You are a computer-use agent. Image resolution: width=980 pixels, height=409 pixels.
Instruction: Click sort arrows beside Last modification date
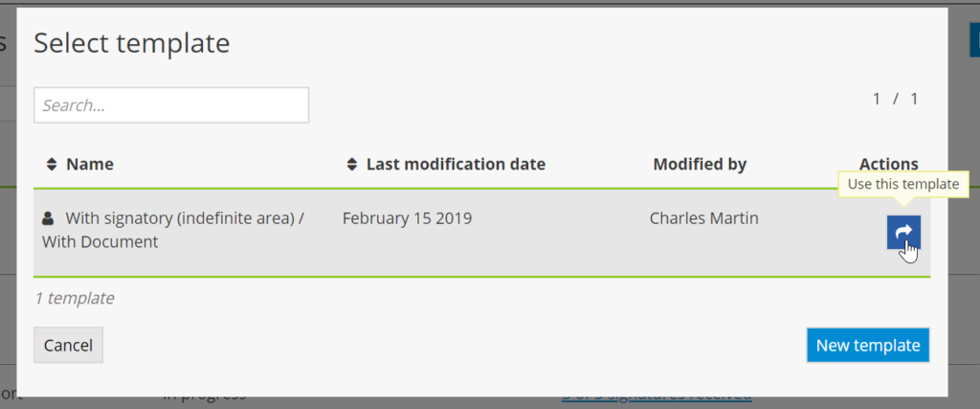click(x=352, y=165)
